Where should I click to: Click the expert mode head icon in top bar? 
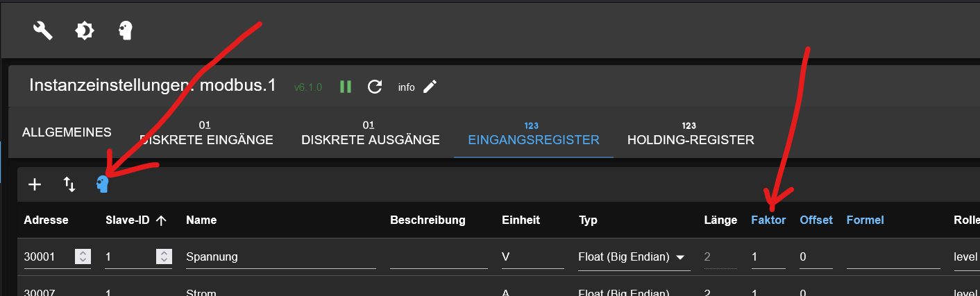point(126,31)
